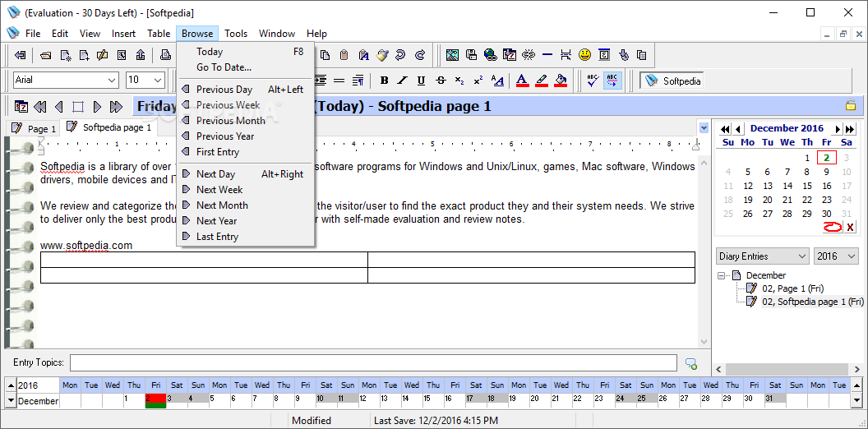
Task: Open the 02, Page 1 (Fri) entry
Action: pos(792,288)
